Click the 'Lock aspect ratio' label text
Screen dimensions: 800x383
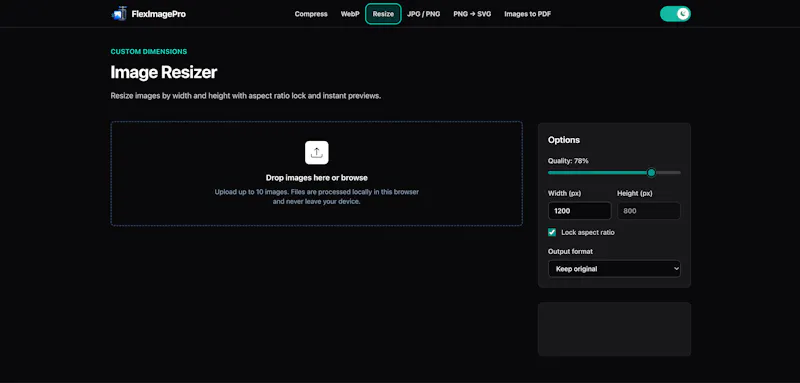pyautogui.click(x=588, y=232)
